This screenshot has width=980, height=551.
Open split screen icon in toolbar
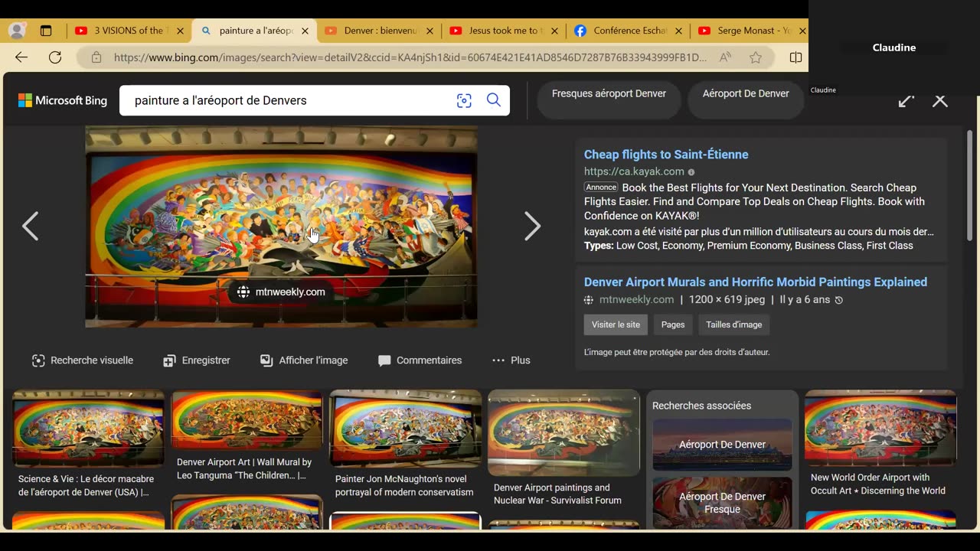pos(795,57)
